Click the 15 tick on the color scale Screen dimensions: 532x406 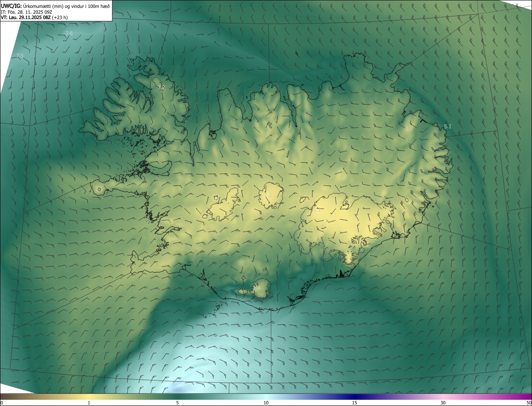[x=355, y=403]
